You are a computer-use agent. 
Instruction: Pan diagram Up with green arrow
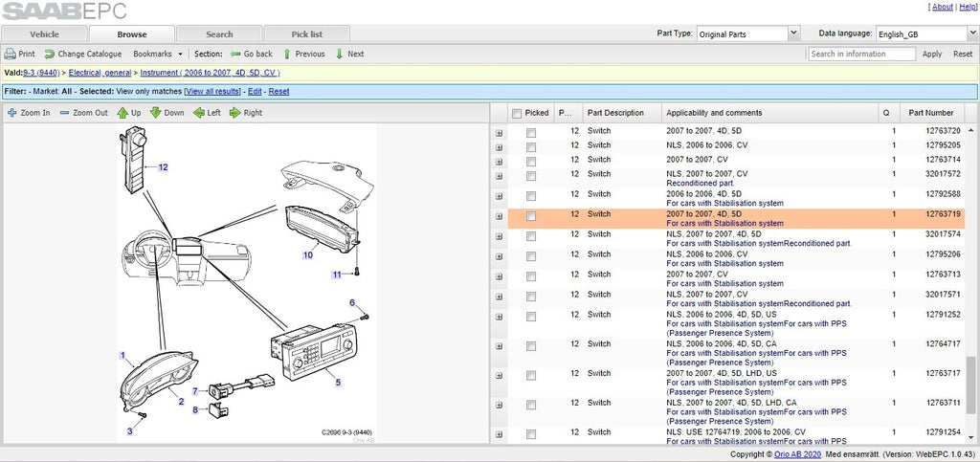(x=122, y=113)
